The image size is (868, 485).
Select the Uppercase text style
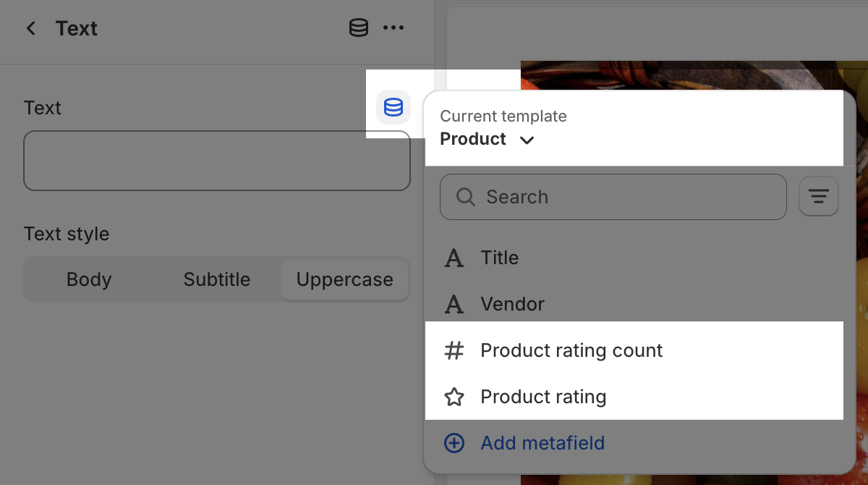pyautogui.click(x=345, y=279)
